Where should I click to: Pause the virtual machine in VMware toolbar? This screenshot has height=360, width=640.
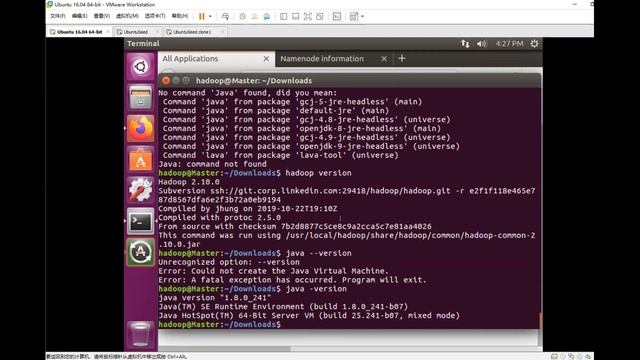coord(202,16)
